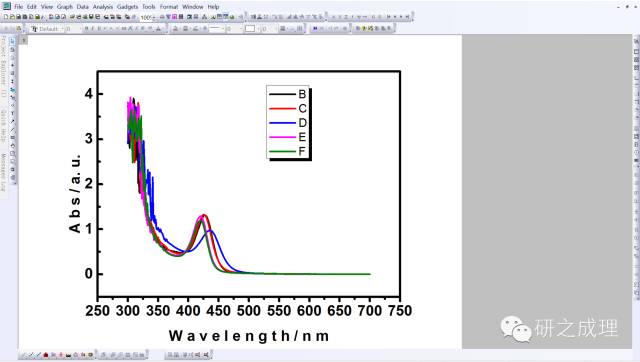640x362 pixels.
Task: Click the Y axis tick label 0
Action: 89,274
